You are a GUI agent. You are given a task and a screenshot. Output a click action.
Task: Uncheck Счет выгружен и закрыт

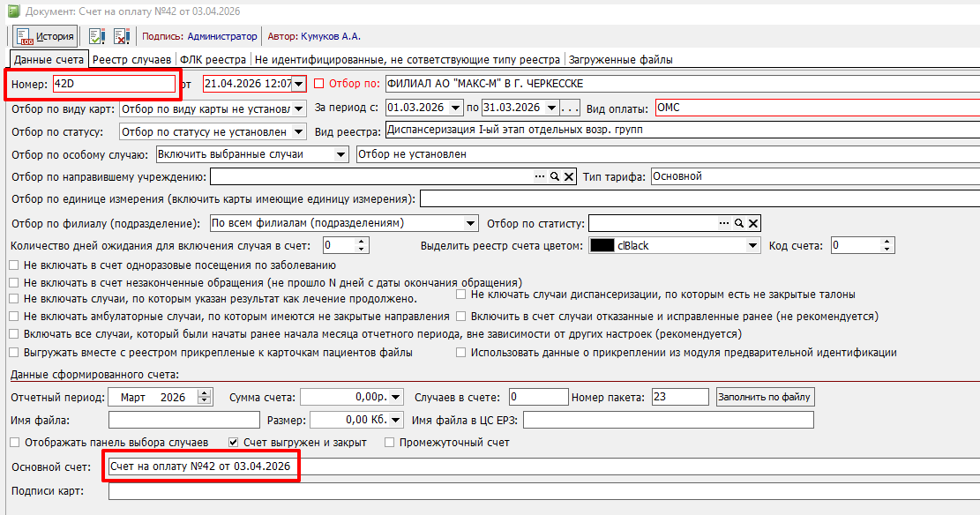tap(234, 443)
